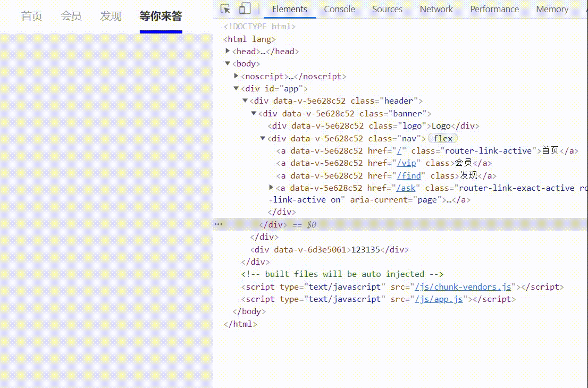588x388 pixels.
Task: Collapse the div id="app" node
Action: click(x=236, y=88)
